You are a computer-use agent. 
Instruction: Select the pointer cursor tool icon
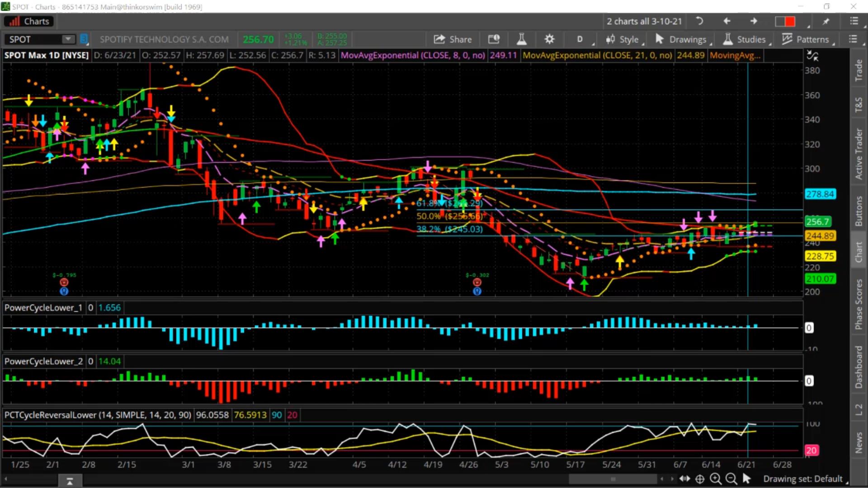pos(746,479)
